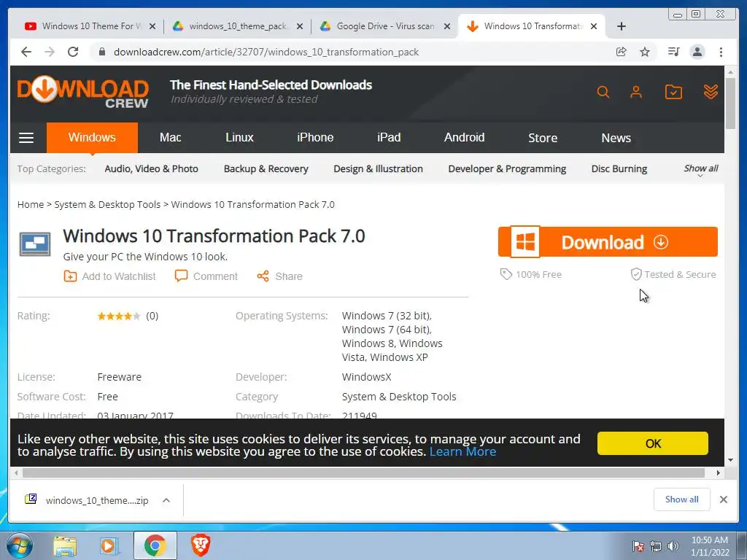Select the iPhone platform menu item
This screenshot has width=747, height=560.
(315, 138)
